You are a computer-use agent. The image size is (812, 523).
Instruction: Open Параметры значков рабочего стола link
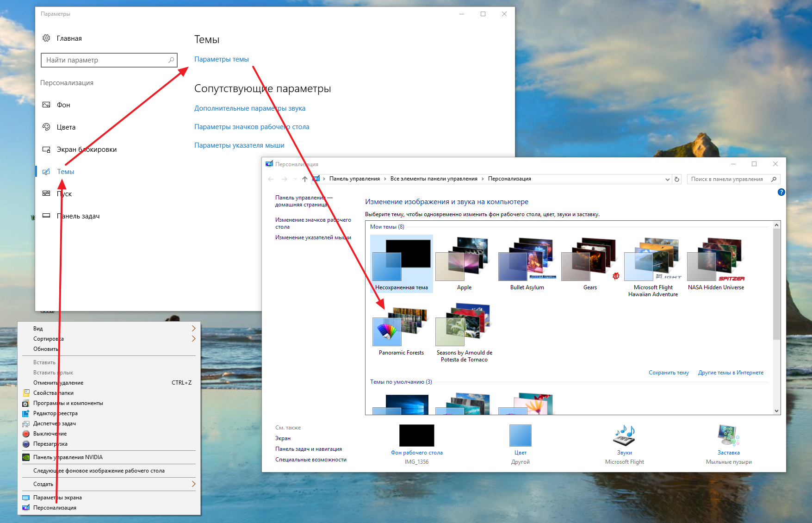tap(252, 127)
